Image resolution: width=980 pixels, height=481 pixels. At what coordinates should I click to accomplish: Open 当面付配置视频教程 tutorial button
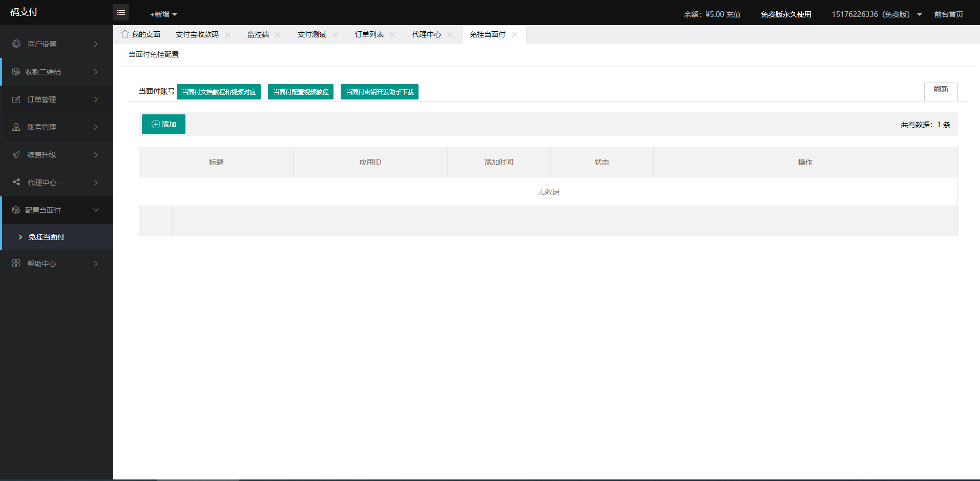coord(301,92)
